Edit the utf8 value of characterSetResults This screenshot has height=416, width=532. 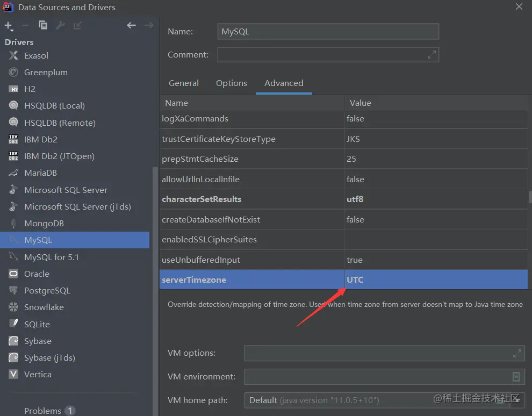pos(436,199)
